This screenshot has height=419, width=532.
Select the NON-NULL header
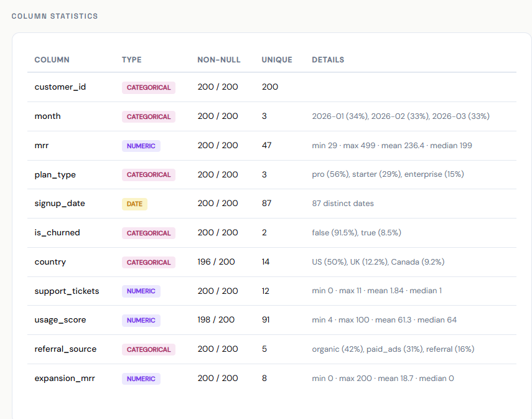[x=219, y=60]
